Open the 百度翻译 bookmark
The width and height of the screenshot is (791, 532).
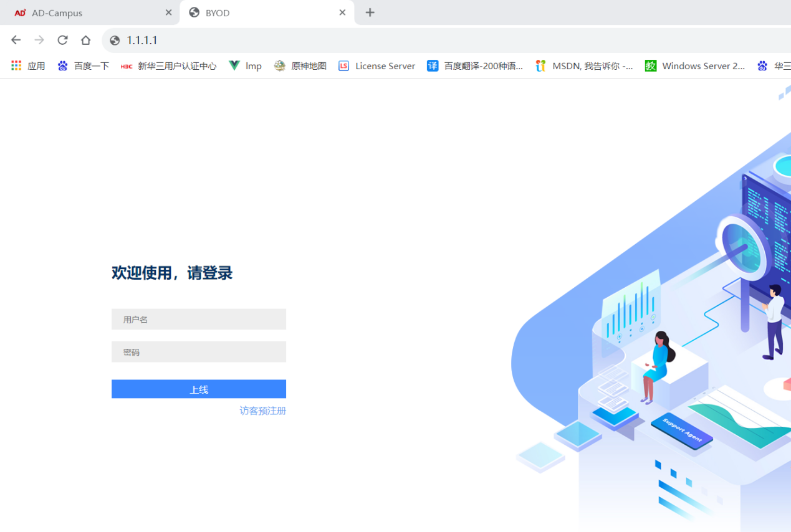475,66
